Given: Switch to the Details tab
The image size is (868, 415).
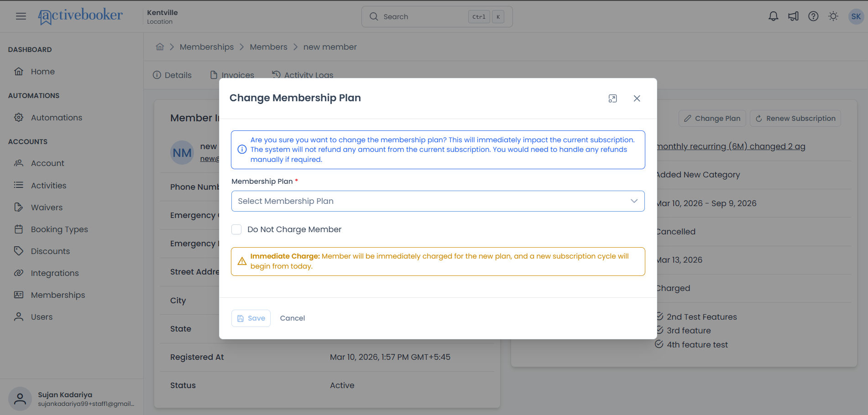Looking at the screenshot, I should 173,75.
